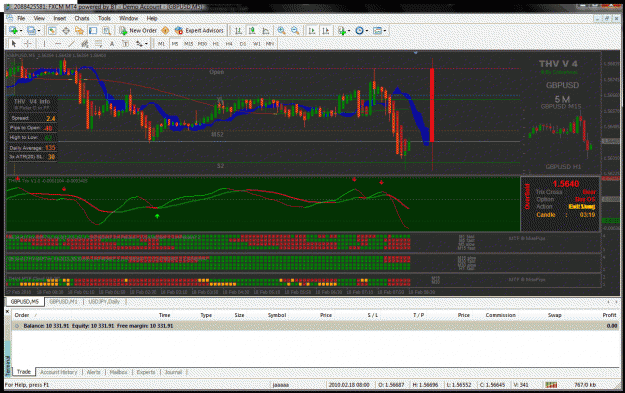Open the Help menu
Viewport: 625px width, 393px height.
pos(152,18)
